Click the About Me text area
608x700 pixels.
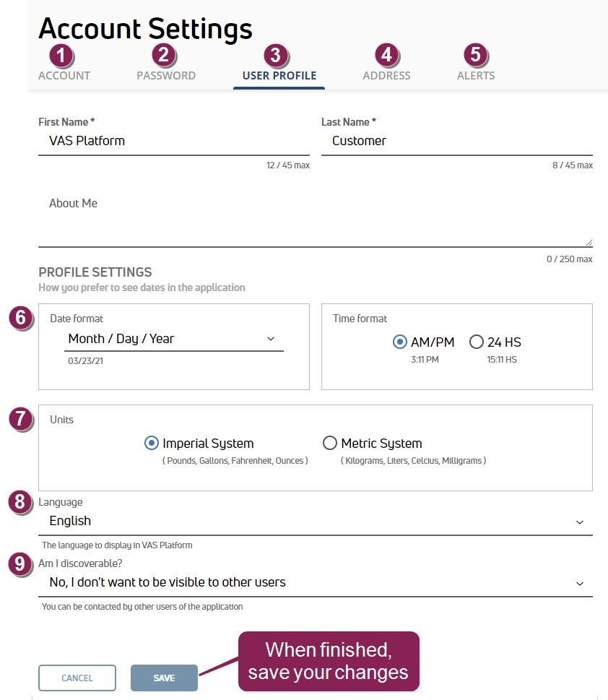(x=315, y=220)
